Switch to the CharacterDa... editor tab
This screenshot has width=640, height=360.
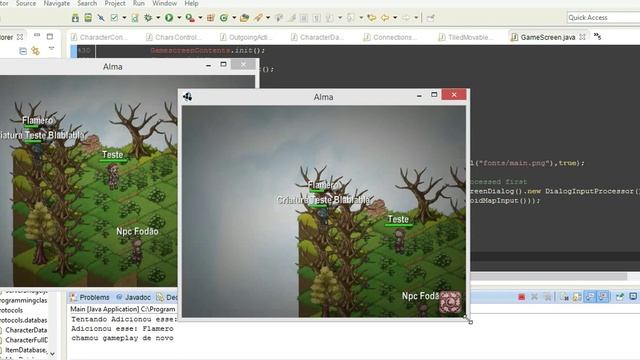[318, 37]
